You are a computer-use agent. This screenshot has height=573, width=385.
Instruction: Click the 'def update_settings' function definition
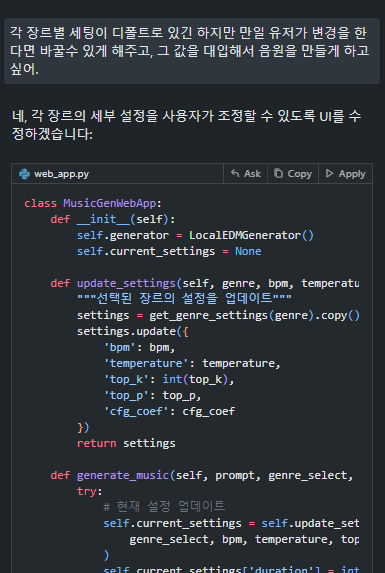(205, 283)
